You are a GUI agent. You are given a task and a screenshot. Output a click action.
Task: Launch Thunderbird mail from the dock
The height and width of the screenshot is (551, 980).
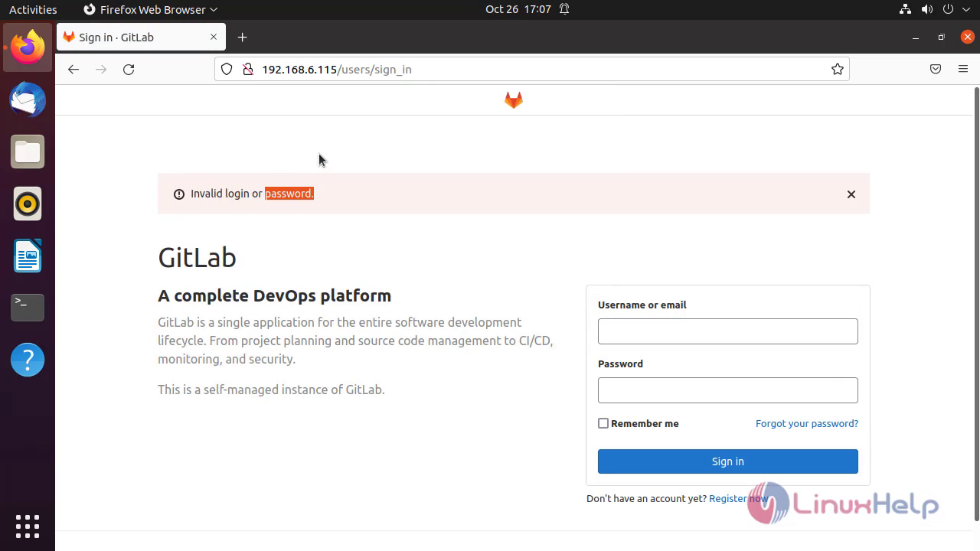[x=28, y=99]
